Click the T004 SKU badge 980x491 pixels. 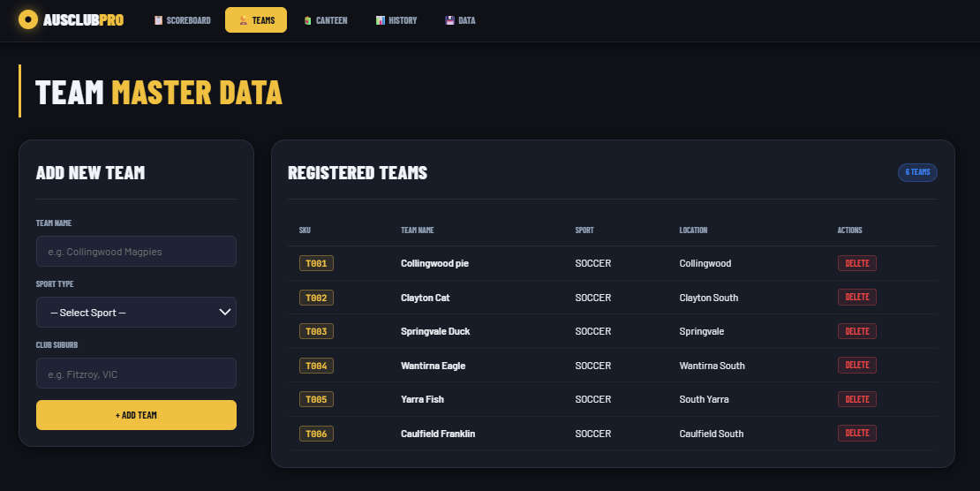tap(316, 366)
